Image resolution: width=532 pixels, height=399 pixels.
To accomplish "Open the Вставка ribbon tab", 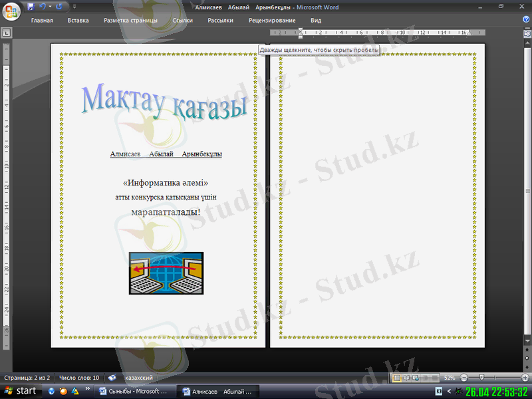I will pyautogui.click(x=78, y=21).
